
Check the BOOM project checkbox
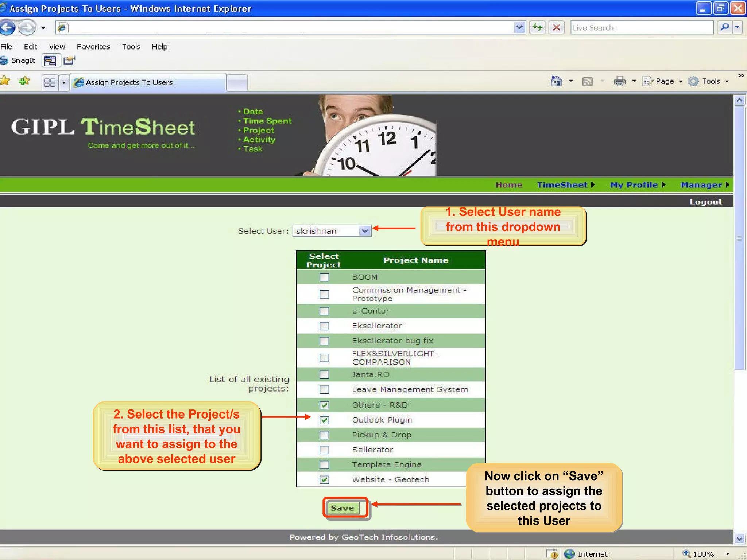click(x=324, y=277)
